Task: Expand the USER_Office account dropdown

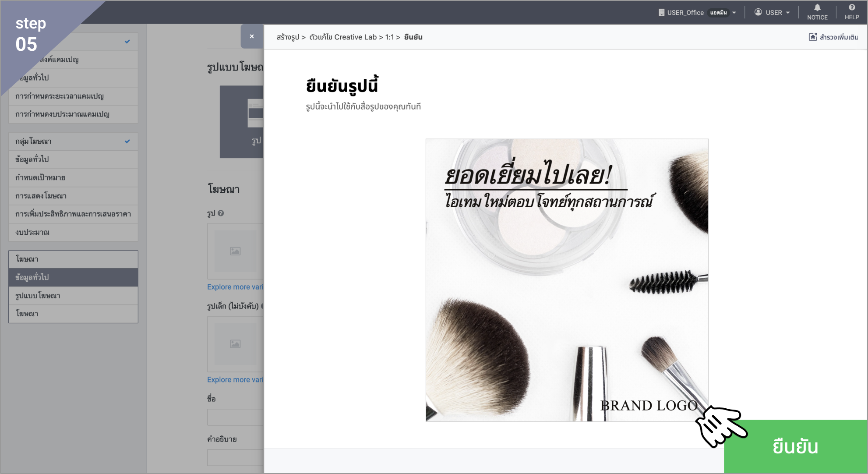Action: pos(734,13)
